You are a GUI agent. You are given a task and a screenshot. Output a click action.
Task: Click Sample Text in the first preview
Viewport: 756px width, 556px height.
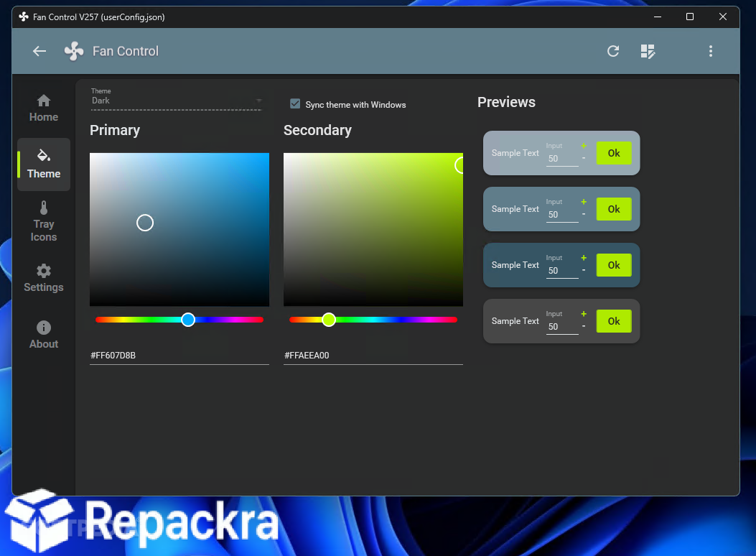(515, 153)
